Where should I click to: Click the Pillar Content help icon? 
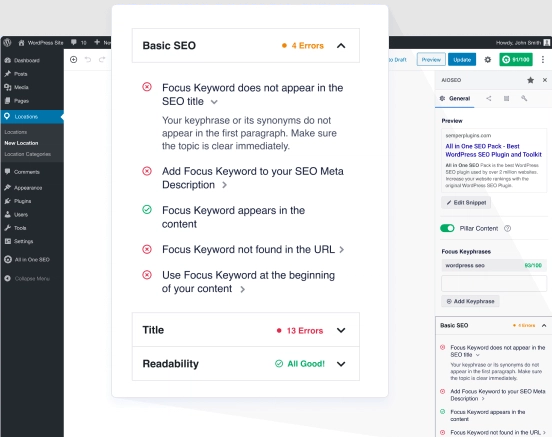[x=507, y=228]
